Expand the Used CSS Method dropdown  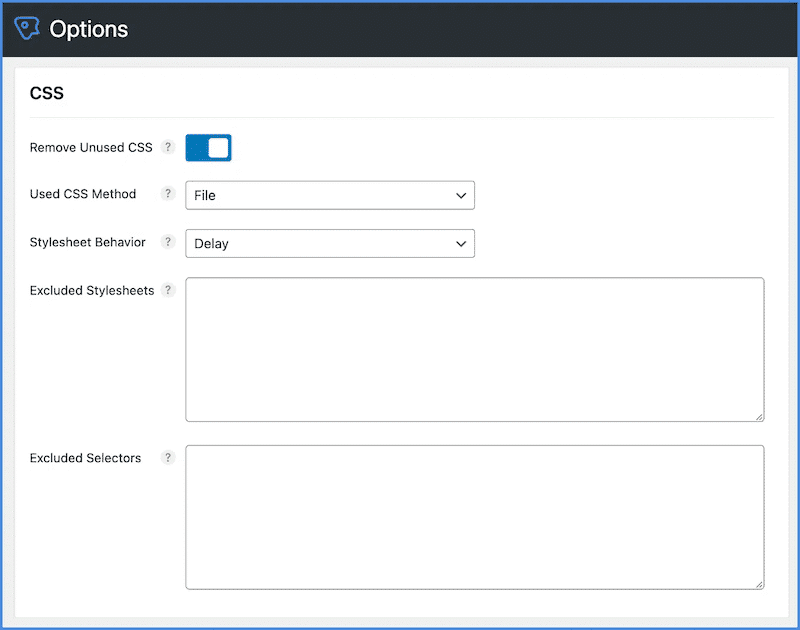click(x=330, y=195)
